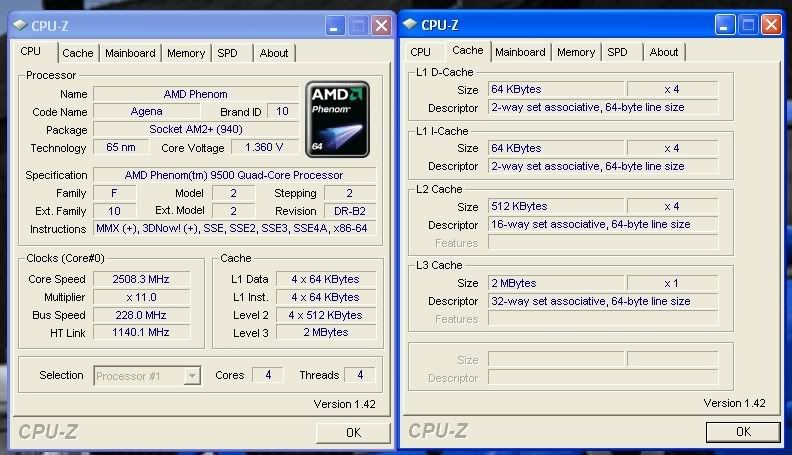Click the '1140.1 MHz' HT Link value

141,332
